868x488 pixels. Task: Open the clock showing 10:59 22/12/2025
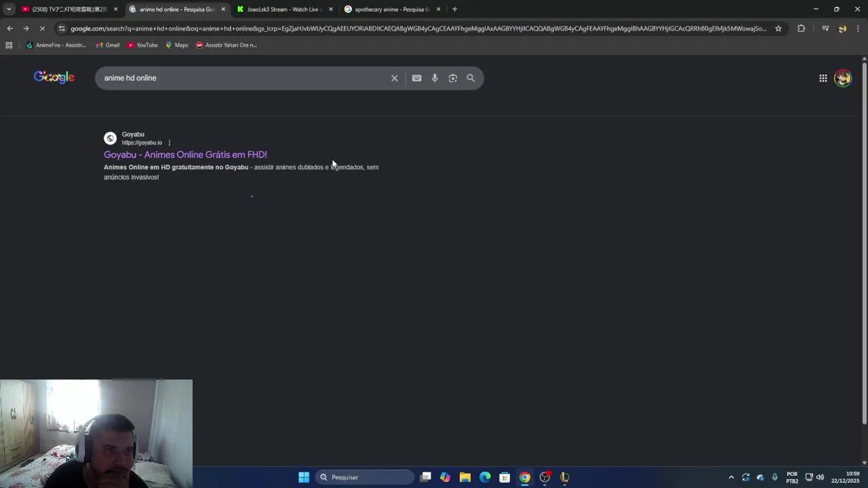pyautogui.click(x=846, y=477)
